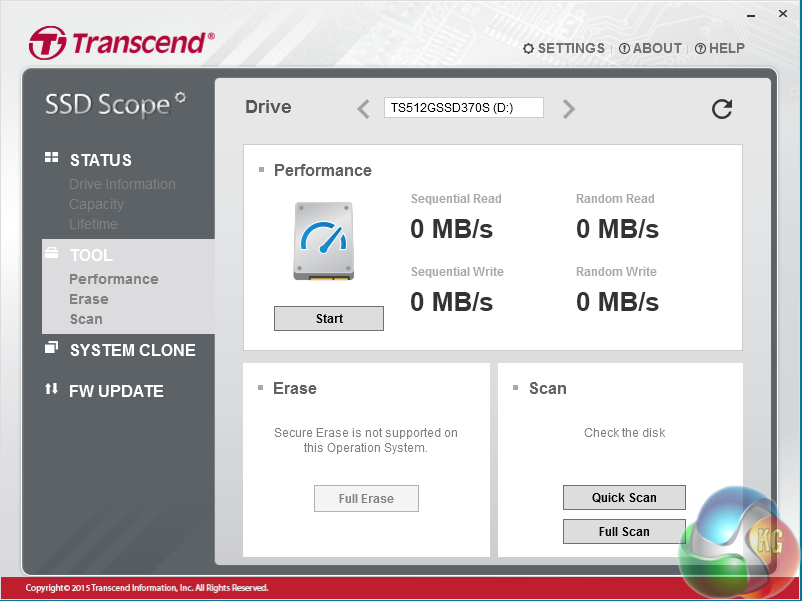Go to previous drive using left arrow
This screenshot has height=601, width=802.
363,108
